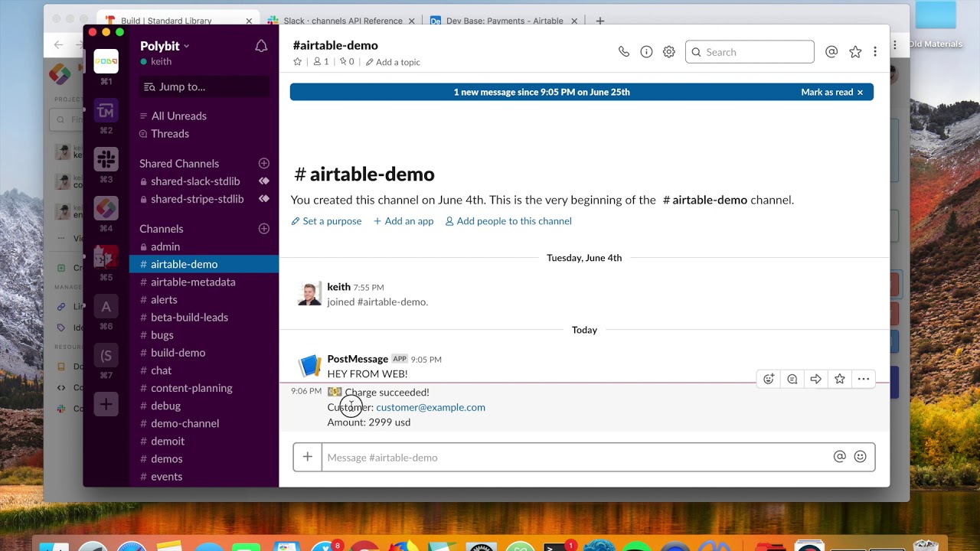Start a call with the phone icon

click(624, 52)
